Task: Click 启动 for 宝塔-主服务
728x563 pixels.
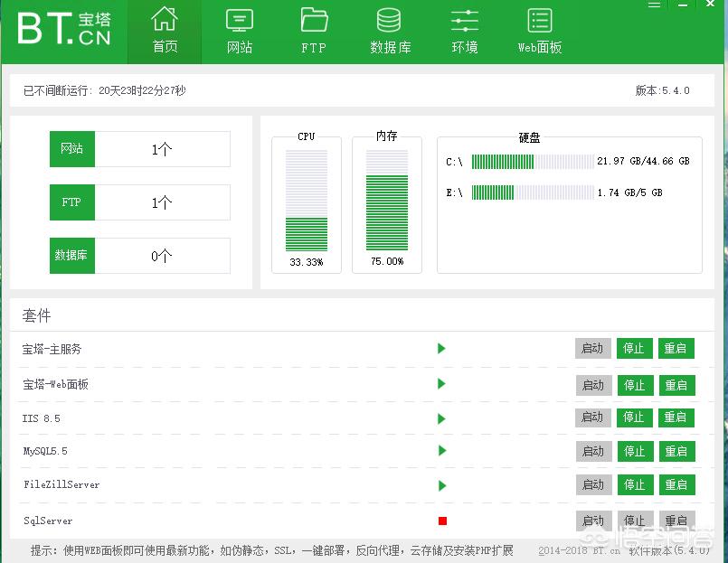Action: click(x=593, y=349)
